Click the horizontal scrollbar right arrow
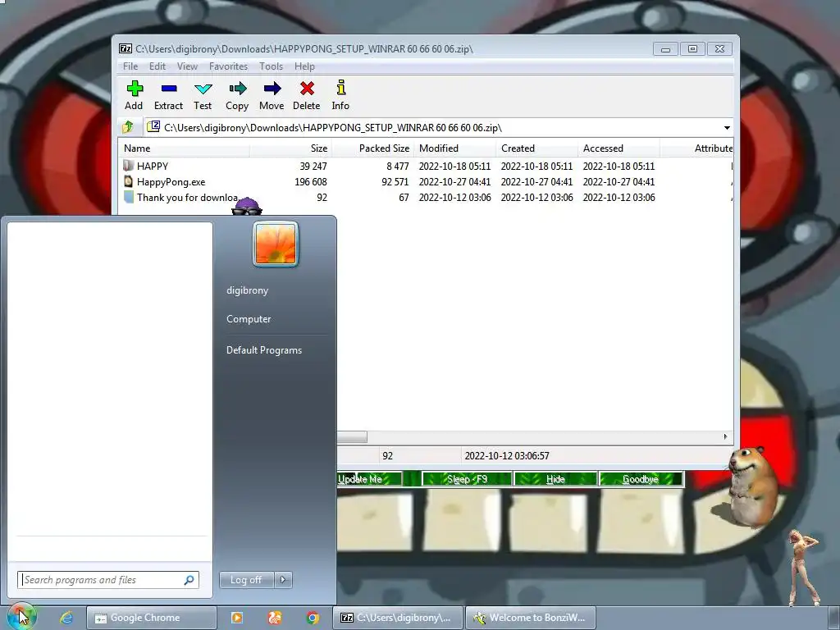 725,436
